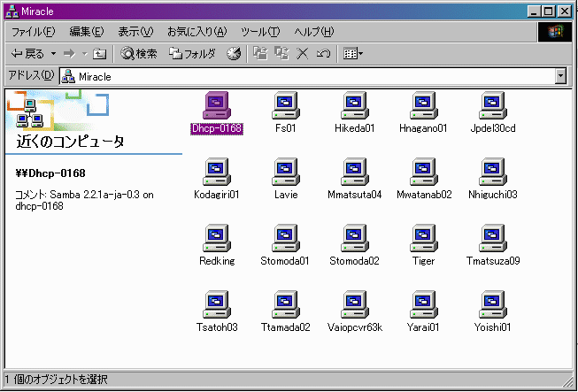
Task: Click the 検索 search button
Action: (x=139, y=54)
